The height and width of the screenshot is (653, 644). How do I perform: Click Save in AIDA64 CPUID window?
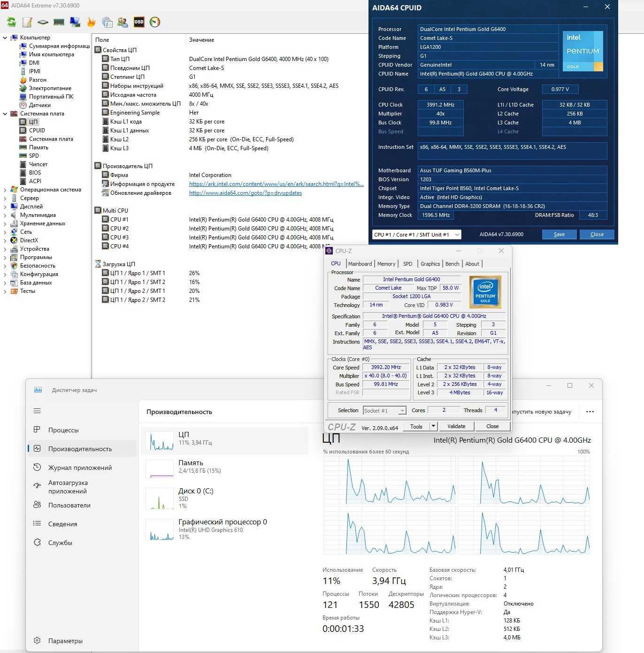click(x=559, y=235)
